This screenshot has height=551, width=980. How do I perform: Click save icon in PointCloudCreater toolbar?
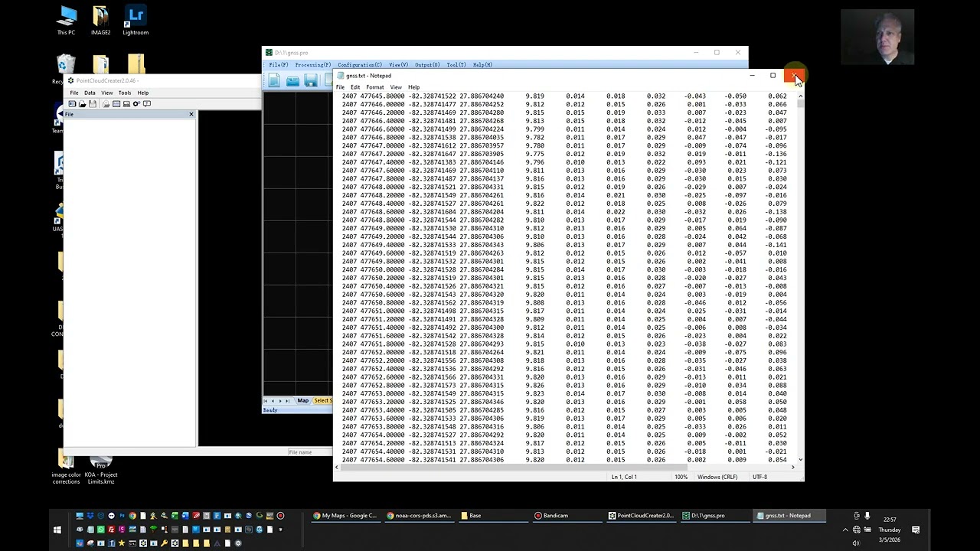pyautogui.click(x=92, y=104)
